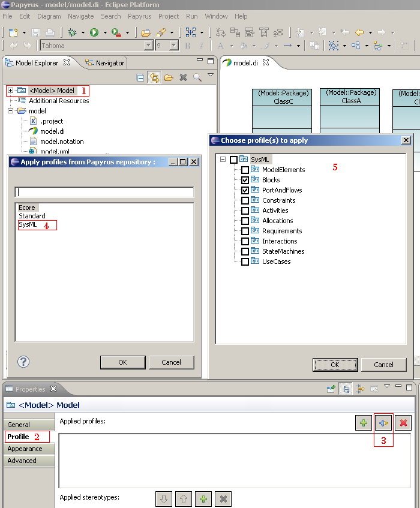This screenshot has height=508, width=420.
Task: Open the File menu
Action: [7, 16]
